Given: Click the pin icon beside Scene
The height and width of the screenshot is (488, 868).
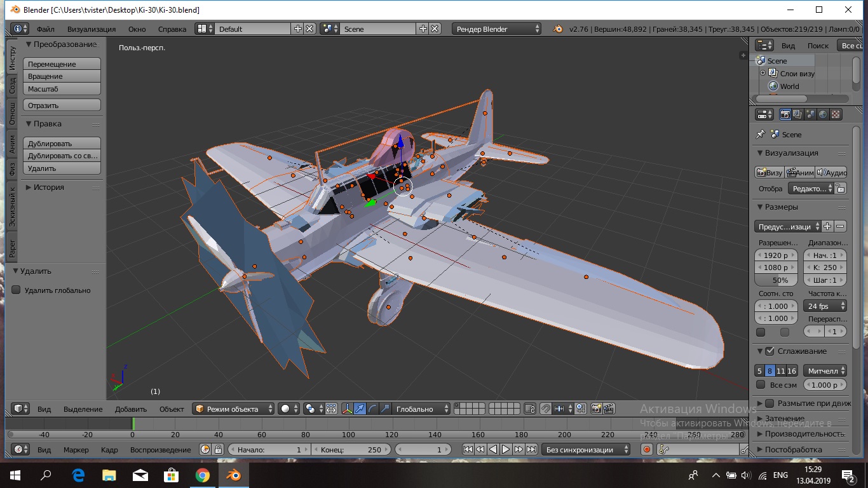Looking at the screenshot, I should [x=760, y=135].
